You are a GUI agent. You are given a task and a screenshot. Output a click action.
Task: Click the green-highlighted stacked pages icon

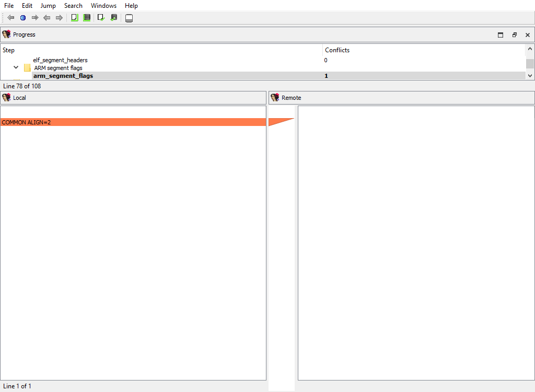click(87, 18)
